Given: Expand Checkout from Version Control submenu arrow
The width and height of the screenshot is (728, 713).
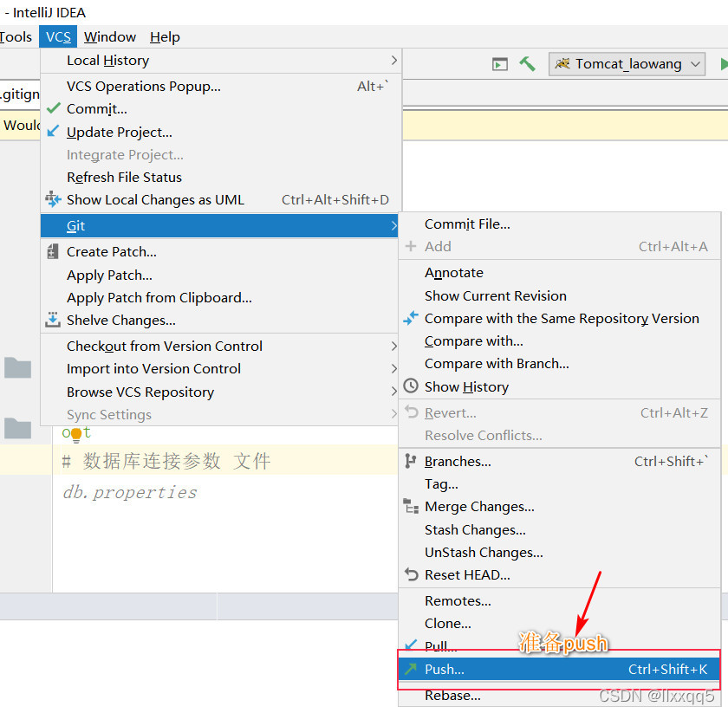Looking at the screenshot, I should [x=393, y=346].
